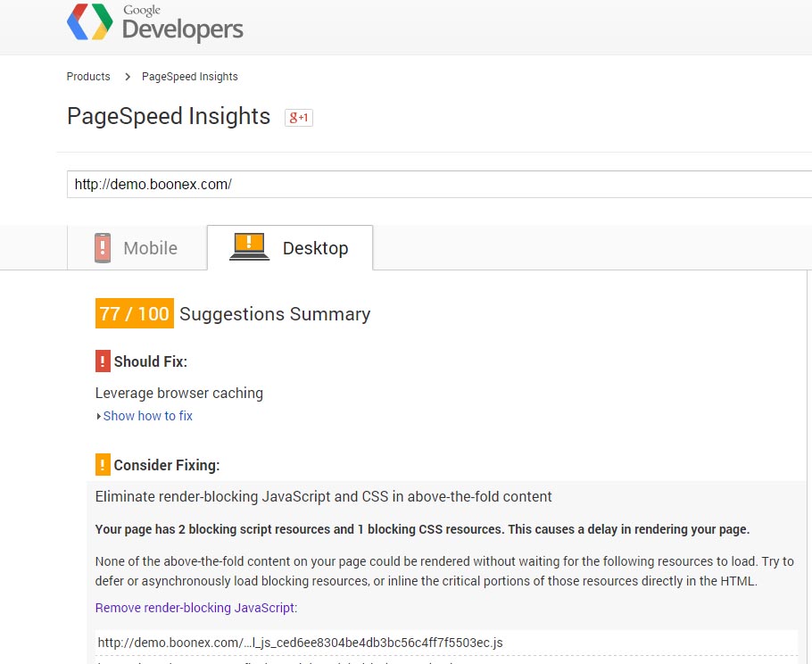This screenshot has height=664, width=812.
Task: Click the 77 / 100 score badge
Action: click(x=134, y=314)
